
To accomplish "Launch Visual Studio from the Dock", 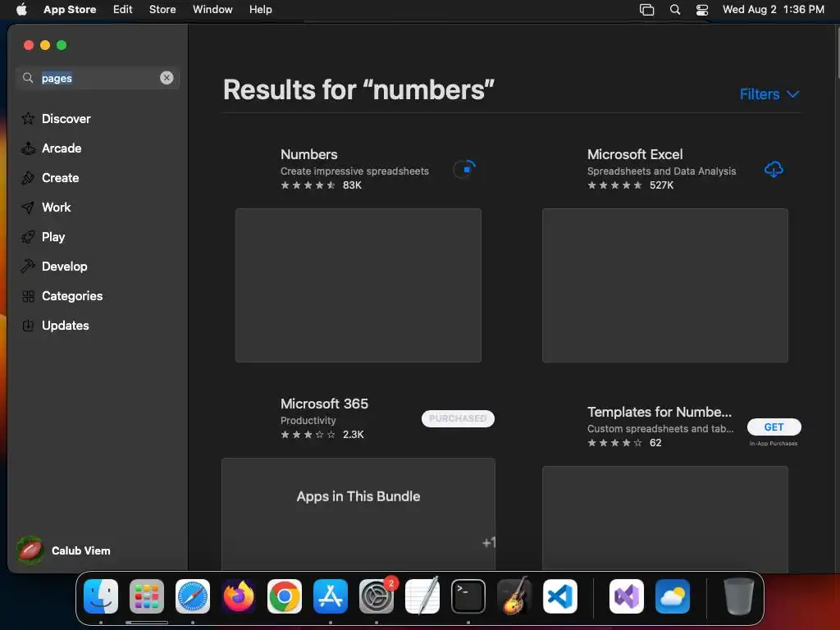I will 627,596.
